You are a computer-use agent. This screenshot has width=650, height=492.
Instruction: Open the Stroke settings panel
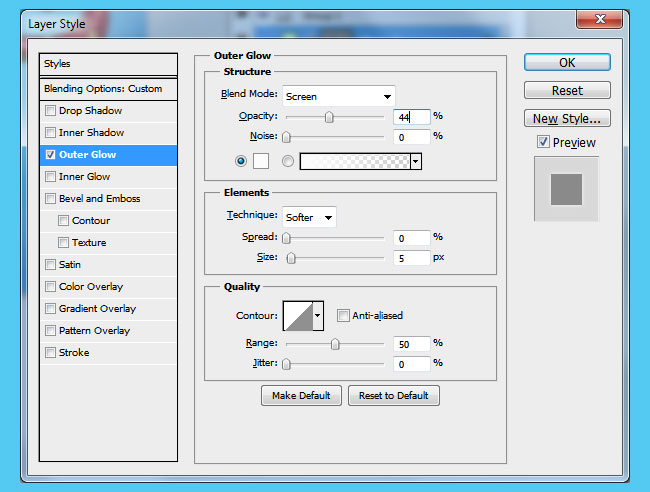point(74,352)
